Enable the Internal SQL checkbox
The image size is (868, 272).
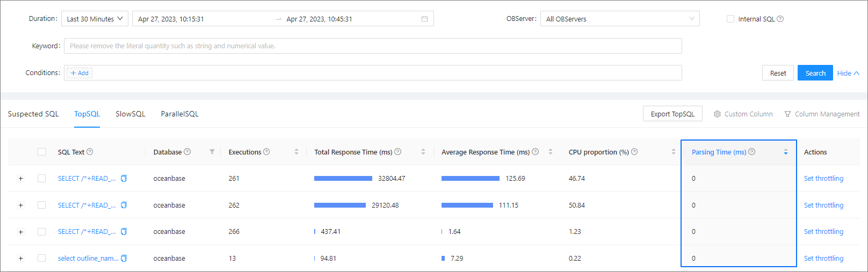[730, 19]
